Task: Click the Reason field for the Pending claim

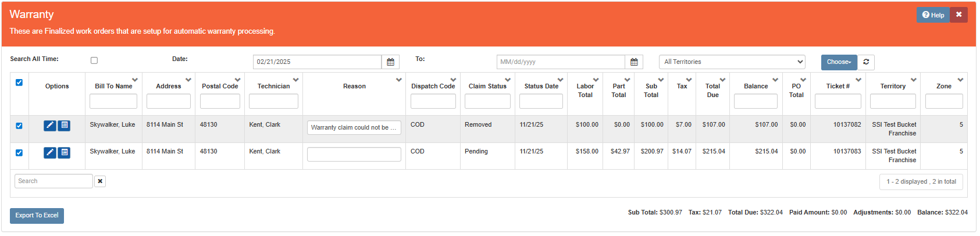Action: click(x=354, y=154)
